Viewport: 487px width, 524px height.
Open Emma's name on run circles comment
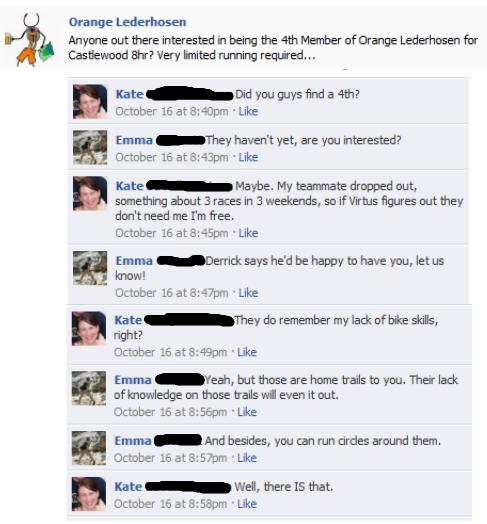coord(133,441)
